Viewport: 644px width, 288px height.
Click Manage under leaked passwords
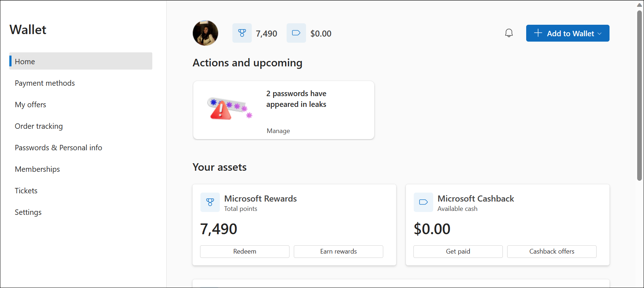(x=278, y=131)
